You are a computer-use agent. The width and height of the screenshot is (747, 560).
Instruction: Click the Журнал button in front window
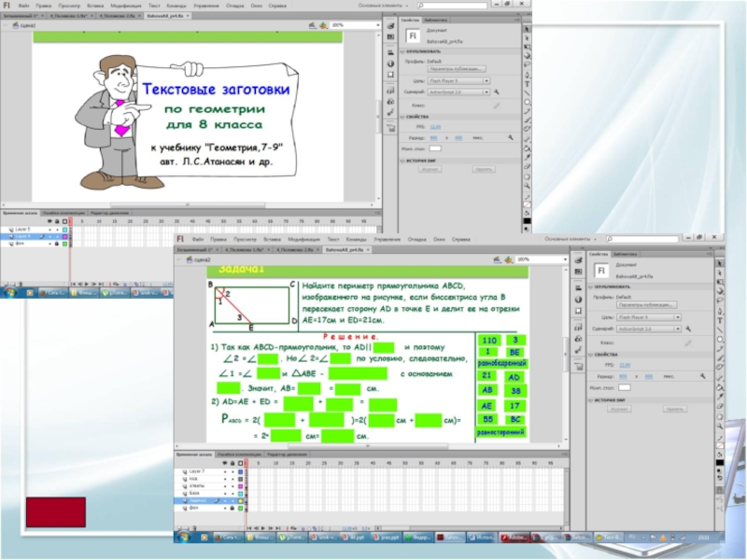click(619, 409)
